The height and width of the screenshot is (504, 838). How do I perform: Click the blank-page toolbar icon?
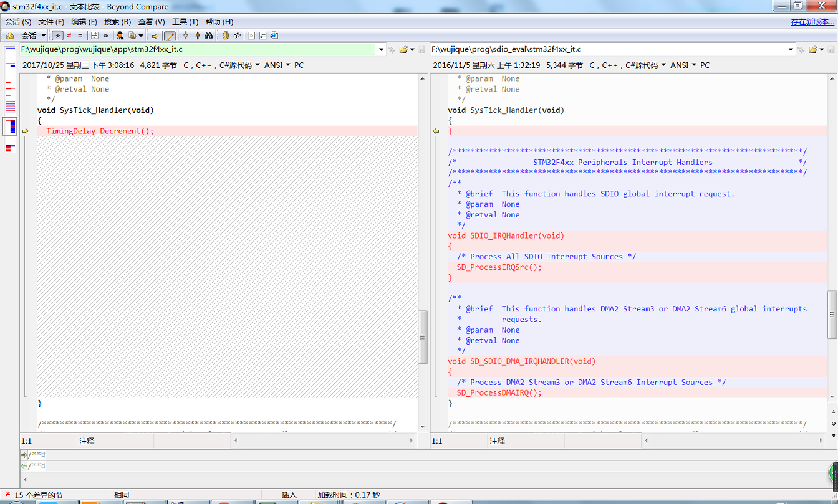pos(251,36)
